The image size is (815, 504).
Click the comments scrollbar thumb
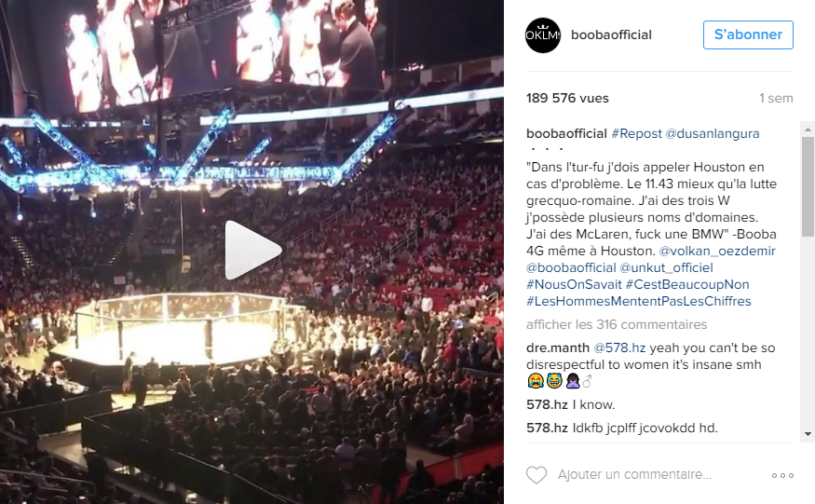coord(808,186)
